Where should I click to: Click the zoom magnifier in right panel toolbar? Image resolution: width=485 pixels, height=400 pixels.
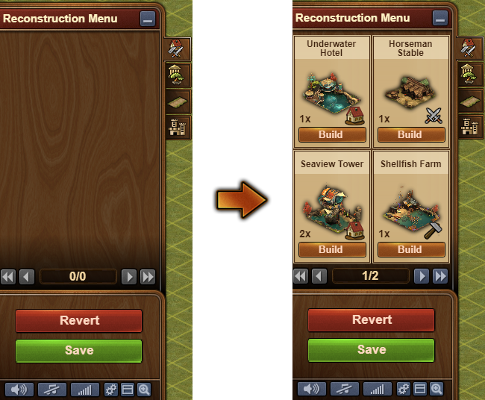(x=436, y=389)
